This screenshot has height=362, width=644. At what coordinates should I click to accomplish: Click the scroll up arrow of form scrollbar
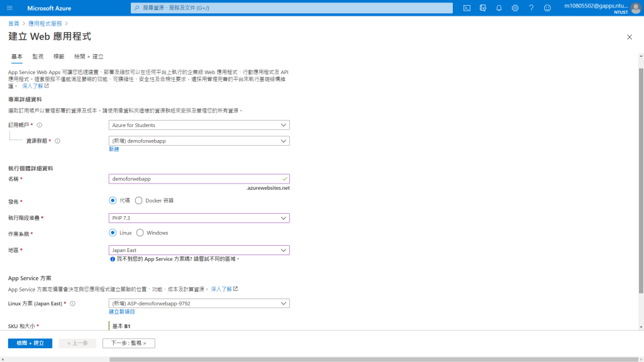click(641, 56)
